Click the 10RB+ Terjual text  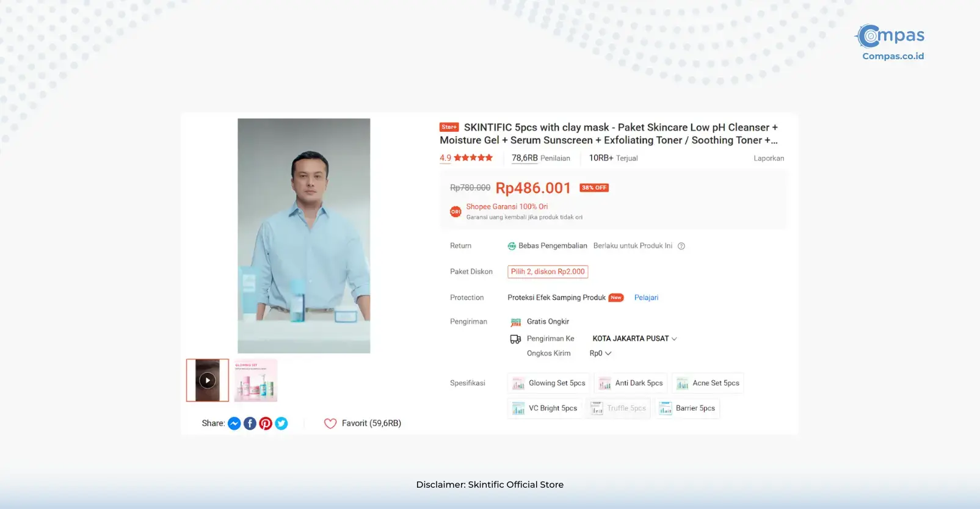coord(613,158)
